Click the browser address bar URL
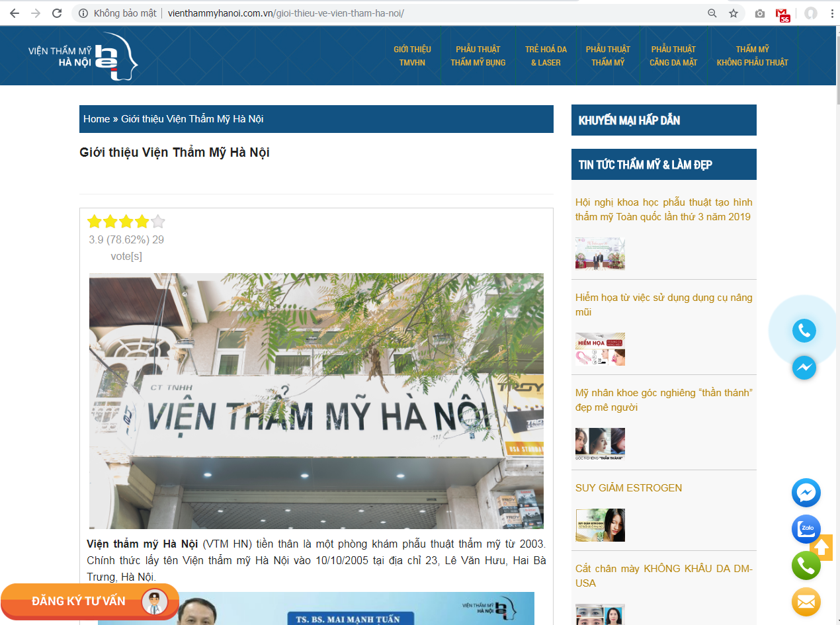 click(286, 13)
